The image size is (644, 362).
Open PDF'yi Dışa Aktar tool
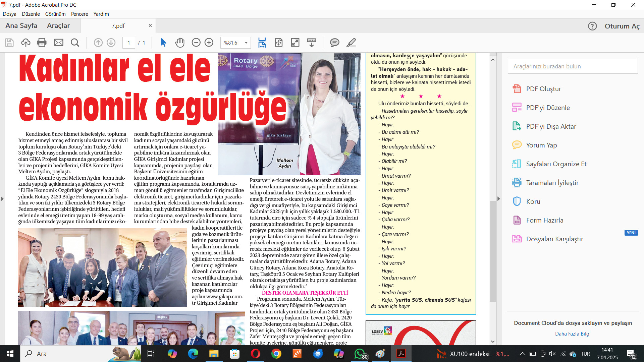coord(551,126)
